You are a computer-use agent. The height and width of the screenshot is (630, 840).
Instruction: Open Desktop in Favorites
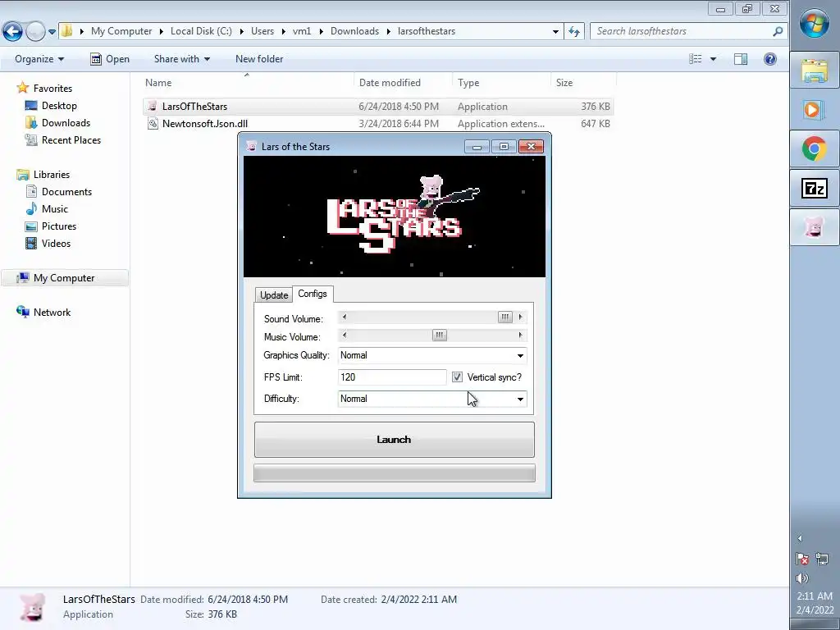point(59,106)
